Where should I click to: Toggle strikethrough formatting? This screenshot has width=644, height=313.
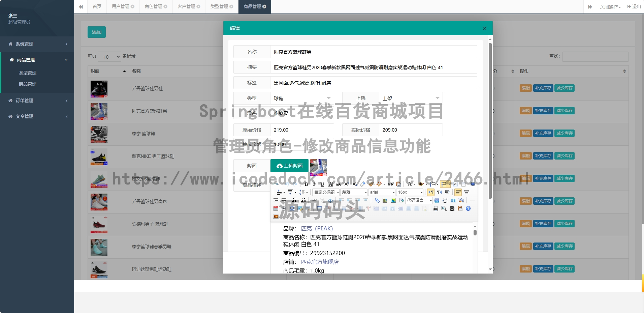(x=339, y=184)
